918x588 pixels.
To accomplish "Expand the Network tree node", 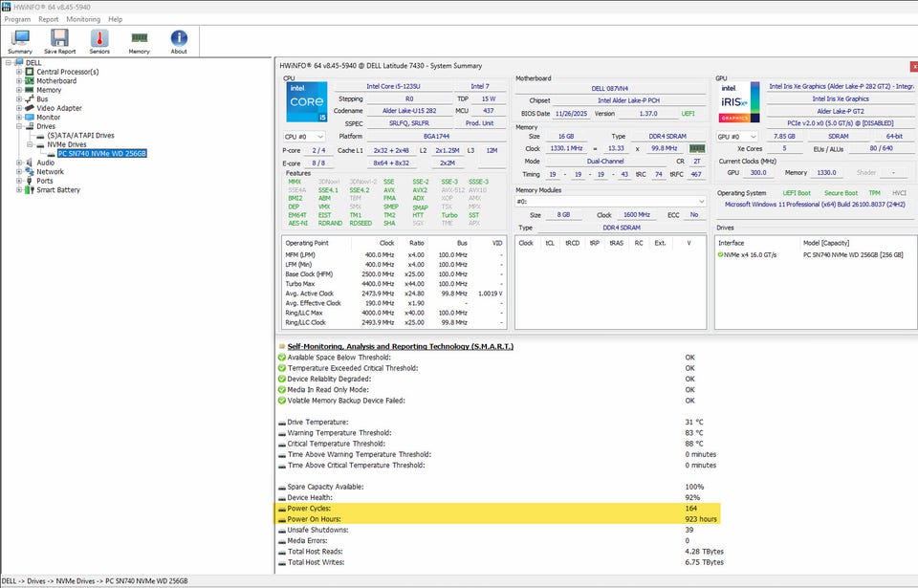I will [x=19, y=172].
